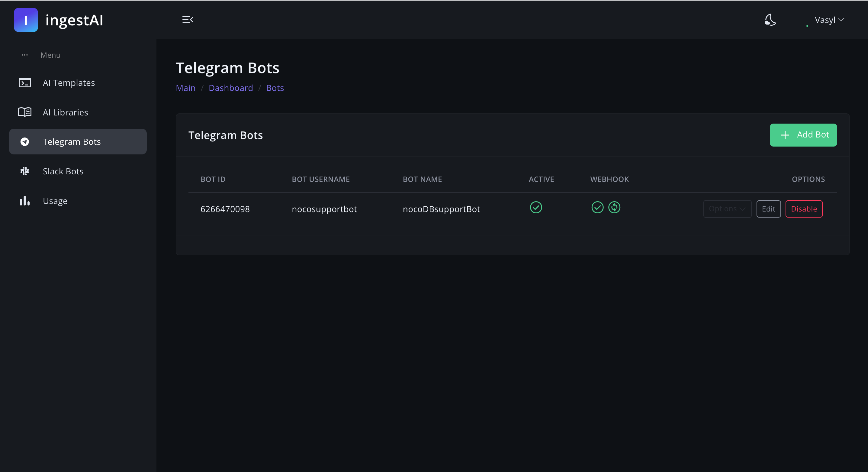Click the Menu label in the sidebar
Screen dimensions: 868x472
[50, 55]
